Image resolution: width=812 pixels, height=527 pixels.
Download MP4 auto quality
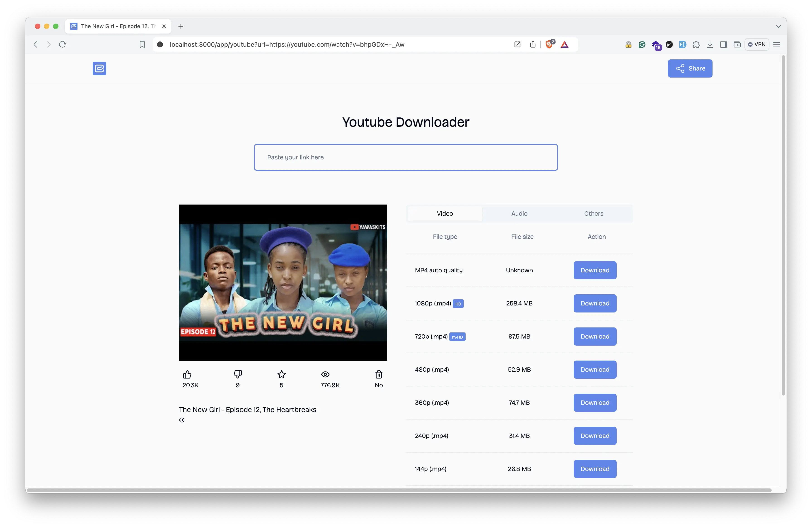point(595,270)
